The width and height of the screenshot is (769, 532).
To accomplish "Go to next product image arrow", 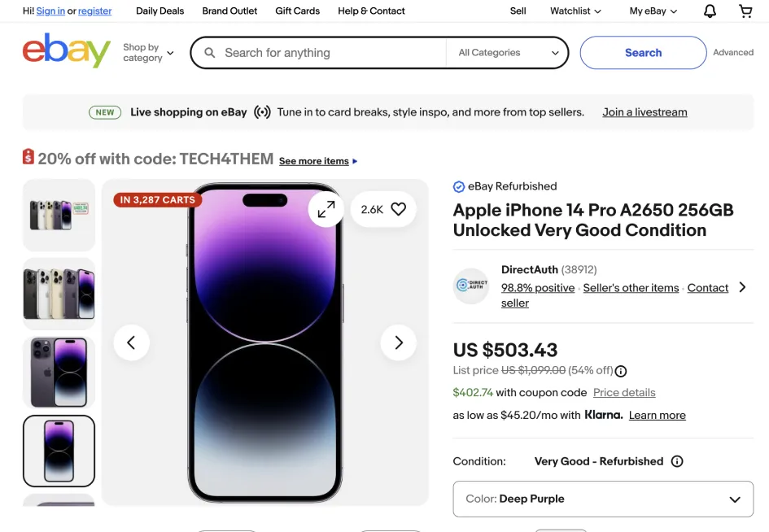I will pyautogui.click(x=399, y=342).
